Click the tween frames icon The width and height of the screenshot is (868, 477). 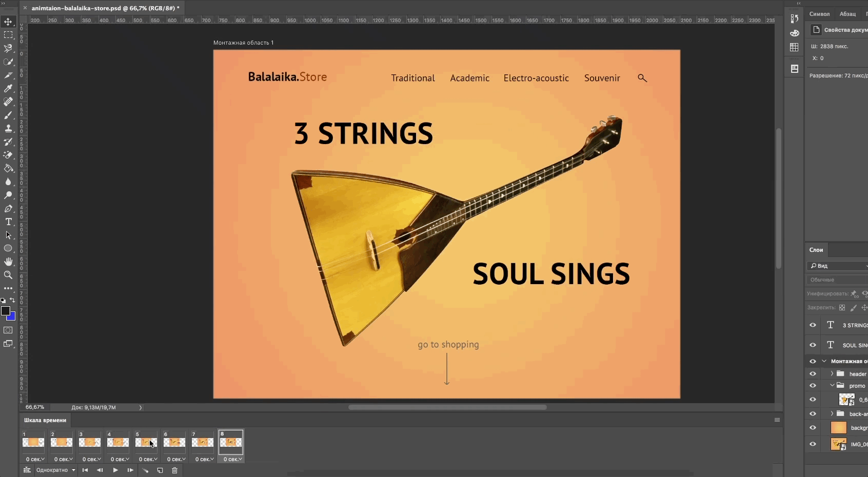click(145, 470)
